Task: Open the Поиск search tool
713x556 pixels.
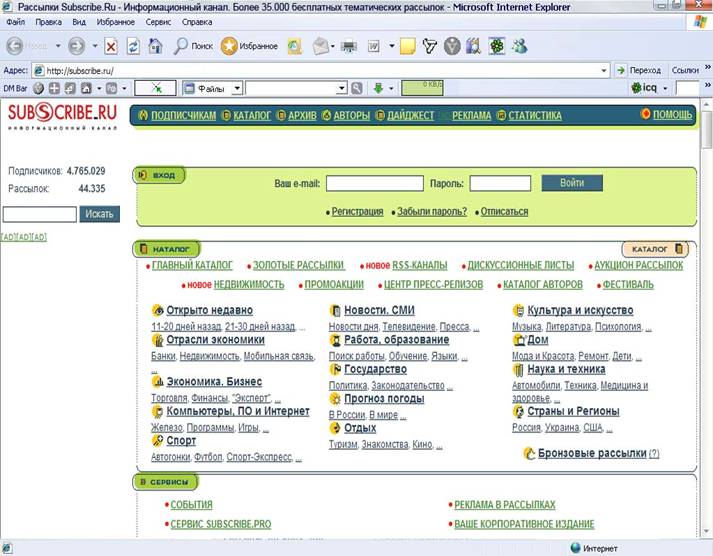Action: click(193, 46)
